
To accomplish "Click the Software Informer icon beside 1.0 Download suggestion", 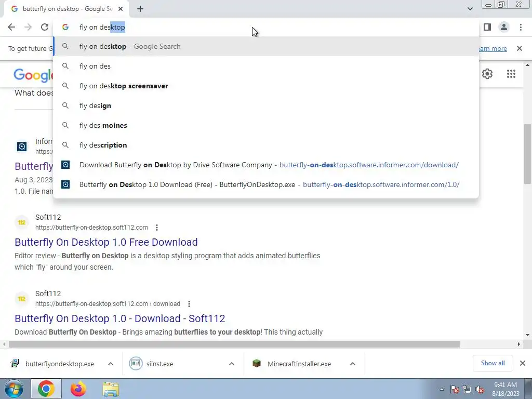I will (65, 184).
